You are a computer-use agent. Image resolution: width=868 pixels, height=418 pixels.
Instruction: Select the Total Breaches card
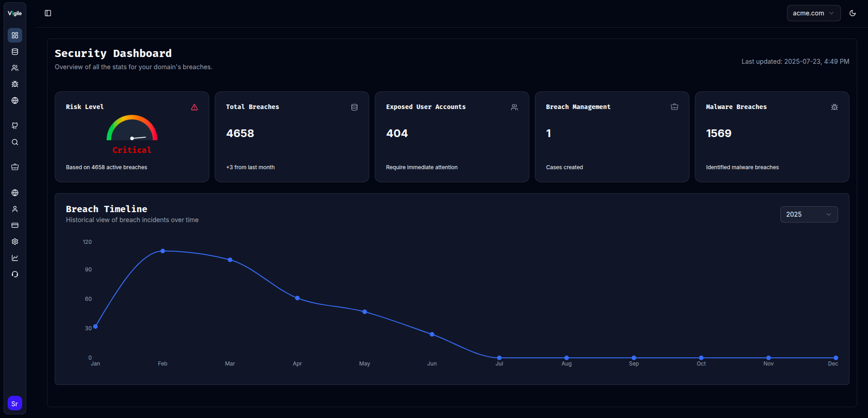pos(292,137)
